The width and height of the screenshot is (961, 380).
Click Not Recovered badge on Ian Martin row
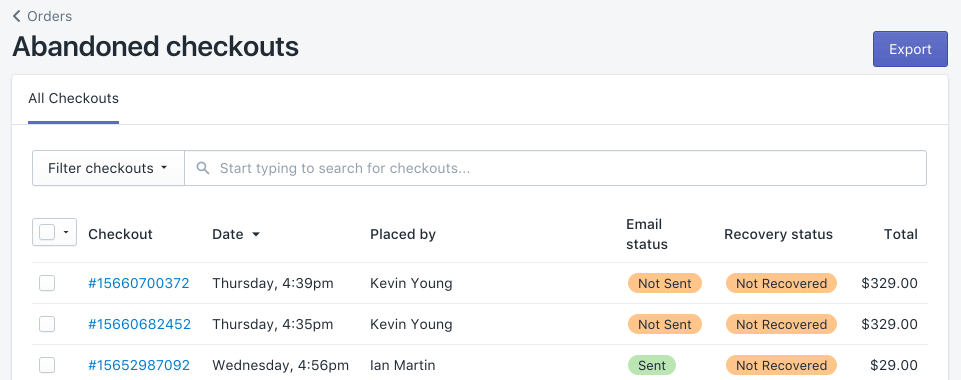[x=781, y=365]
